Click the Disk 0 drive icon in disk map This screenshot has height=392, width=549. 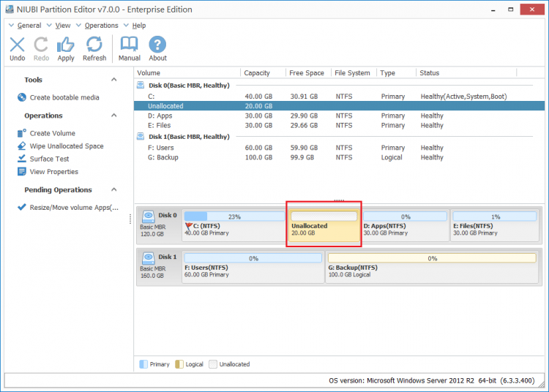[149, 216]
